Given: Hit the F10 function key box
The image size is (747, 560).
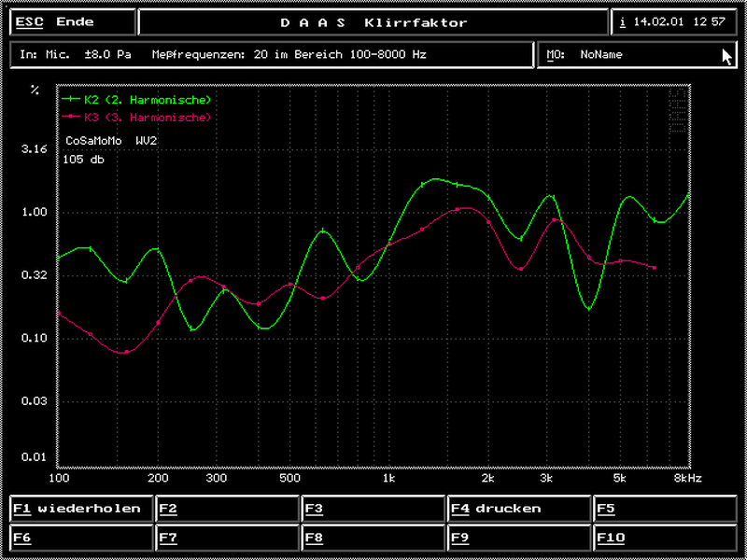Looking at the screenshot, I should (x=665, y=538).
